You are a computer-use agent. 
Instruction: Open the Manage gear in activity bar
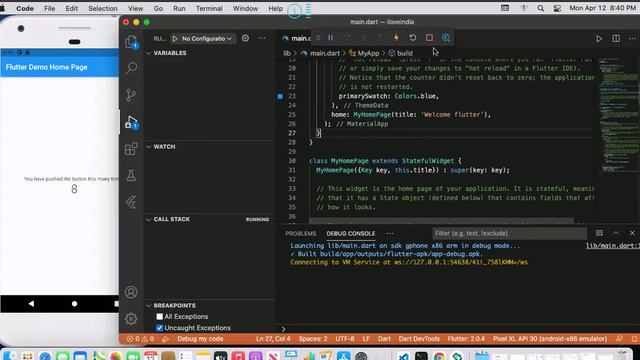pyautogui.click(x=131, y=318)
